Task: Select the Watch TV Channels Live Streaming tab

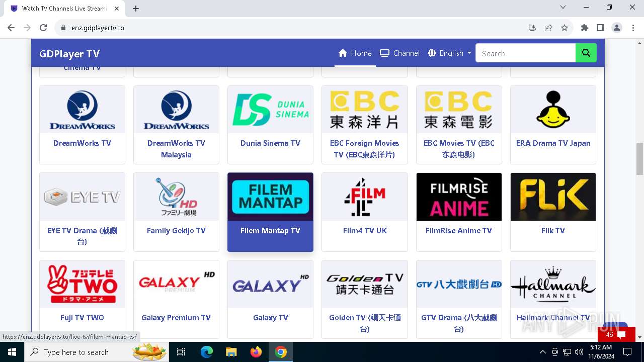Action: (x=64, y=9)
